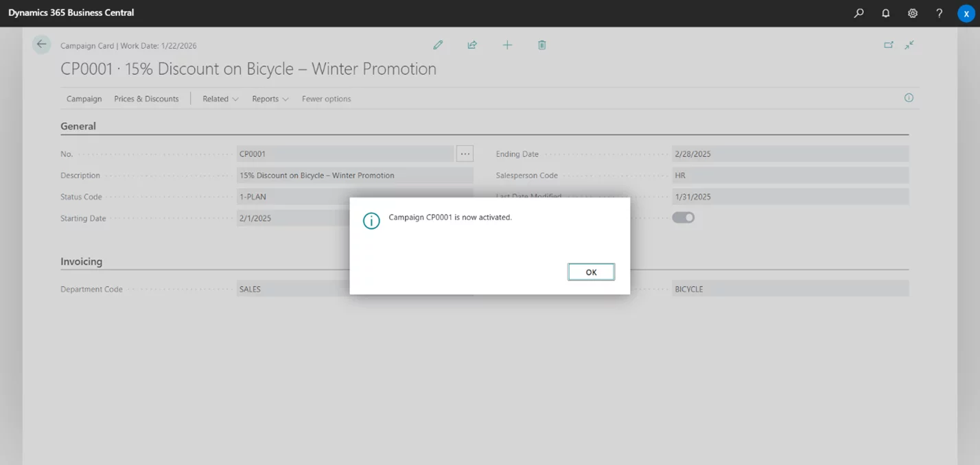The width and height of the screenshot is (980, 465).
Task: Open the search magnifier in top bar
Action: (859, 13)
